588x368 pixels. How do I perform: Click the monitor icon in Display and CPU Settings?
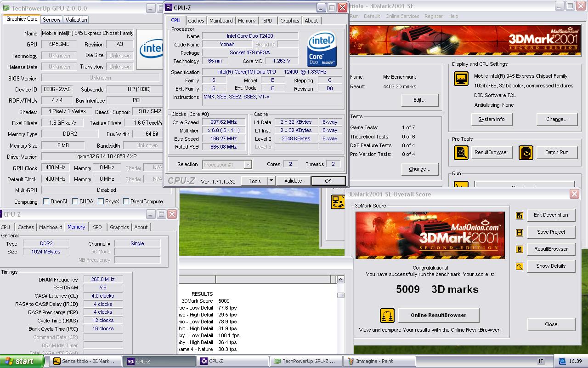coord(461,79)
